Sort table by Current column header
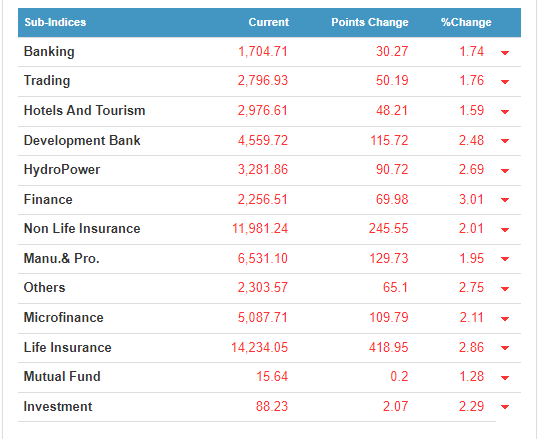Viewport: 545px width, 439px height. [269, 22]
